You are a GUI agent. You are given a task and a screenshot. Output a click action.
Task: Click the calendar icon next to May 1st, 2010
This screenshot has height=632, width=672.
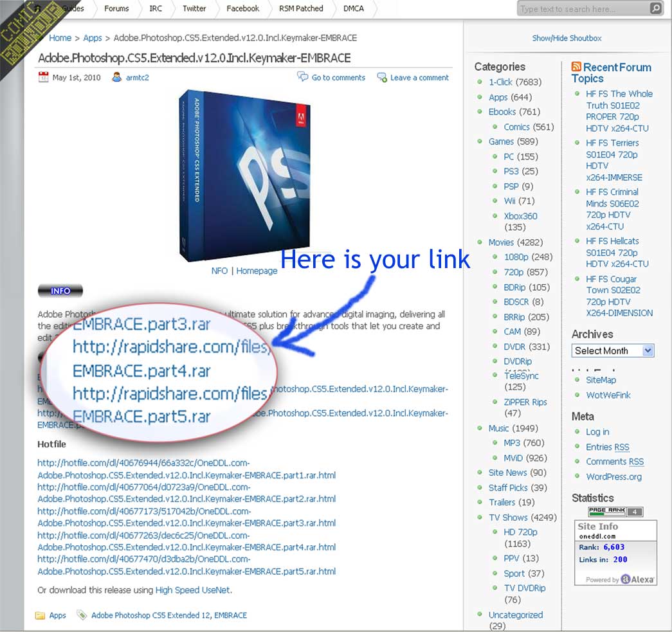click(x=43, y=77)
